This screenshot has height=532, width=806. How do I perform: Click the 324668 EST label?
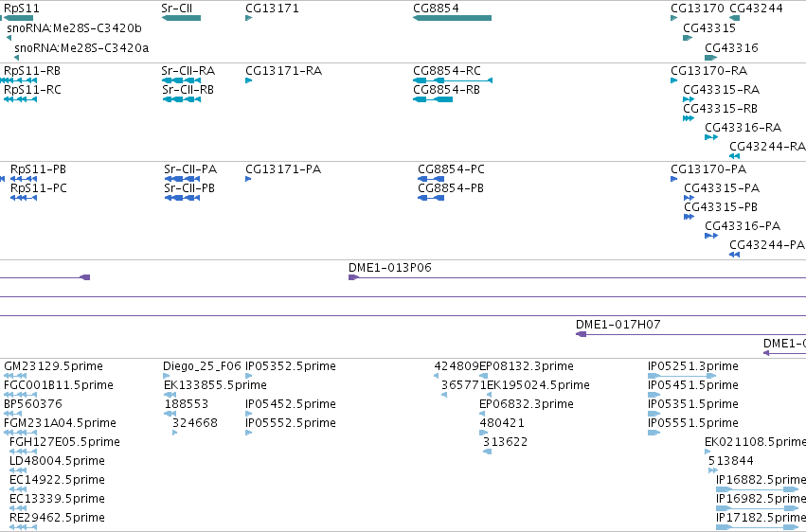tap(195, 423)
